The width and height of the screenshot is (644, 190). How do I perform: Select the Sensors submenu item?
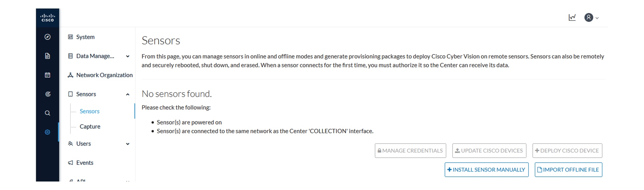tap(90, 111)
